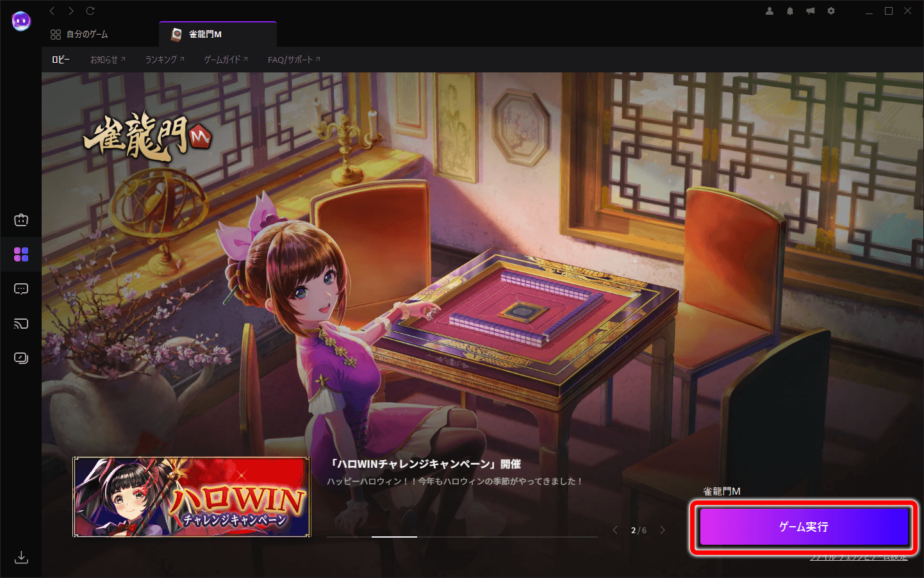Check the notification bell icon
Viewport: 924px width, 578px height.
(790, 11)
